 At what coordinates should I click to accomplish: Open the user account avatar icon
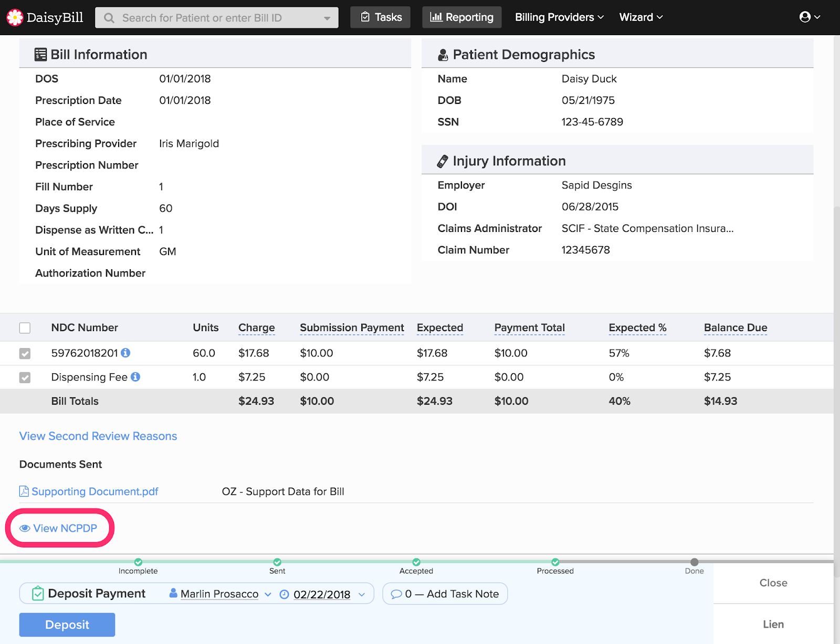point(805,17)
